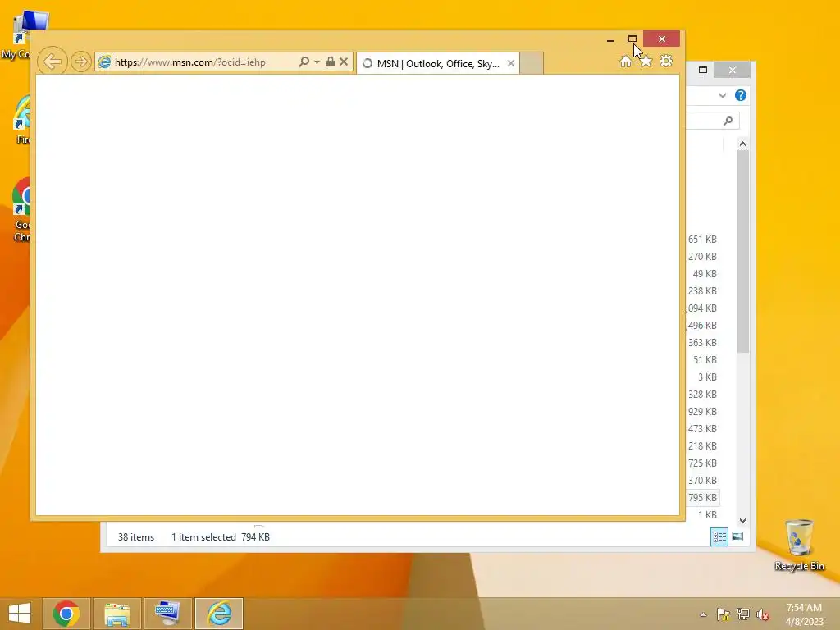Switch File Explorer to details view
Viewport: 840px width, 630px height.
pos(719,536)
